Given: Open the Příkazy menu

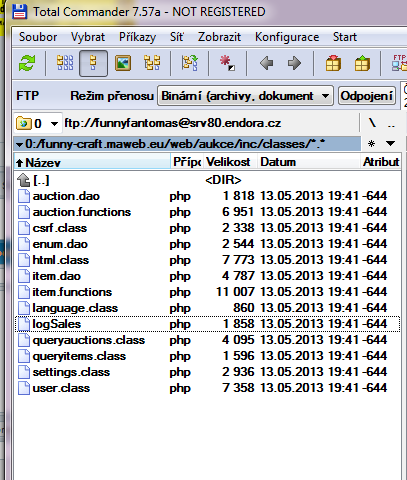Looking at the screenshot, I should [137, 37].
